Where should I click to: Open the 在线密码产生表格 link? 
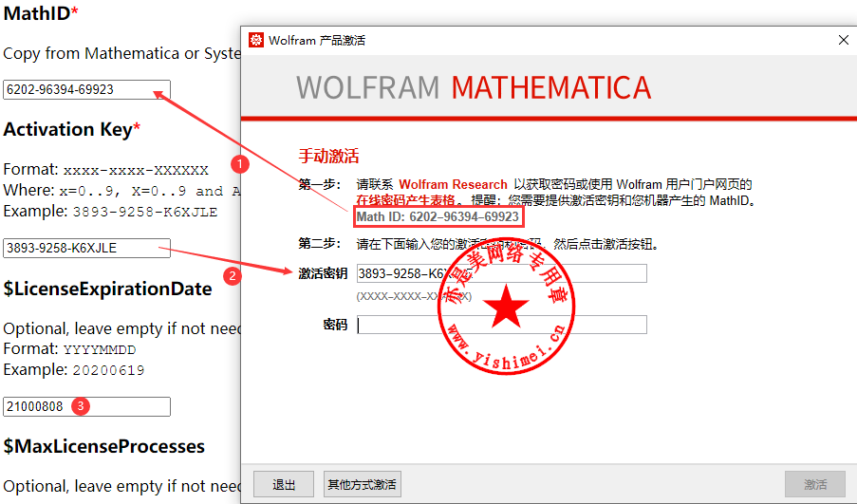pyautogui.click(x=405, y=200)
